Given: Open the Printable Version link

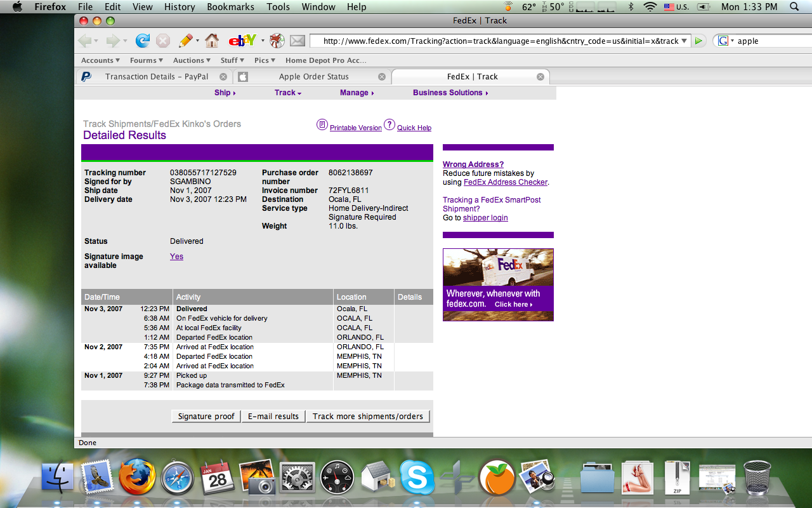Looking at the screenshot, I should (356, 128).
